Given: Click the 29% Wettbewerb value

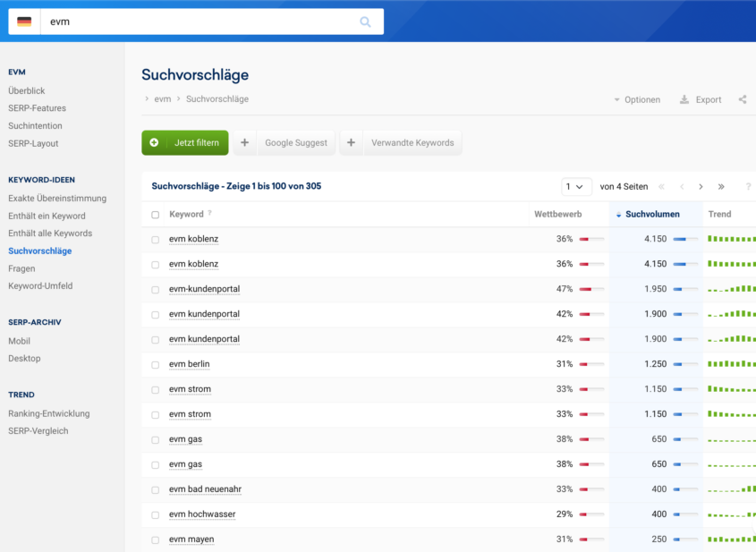Looking at the screenshot, I should (565, 514).
